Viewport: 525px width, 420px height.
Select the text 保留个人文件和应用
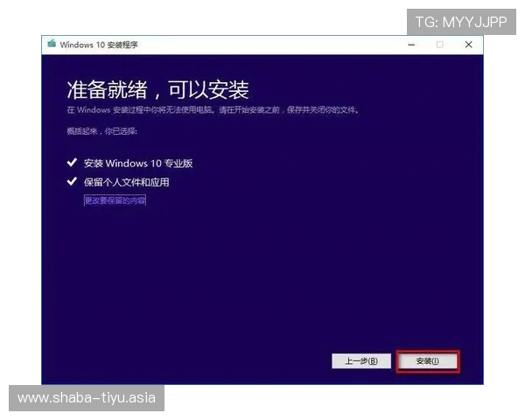127,182
